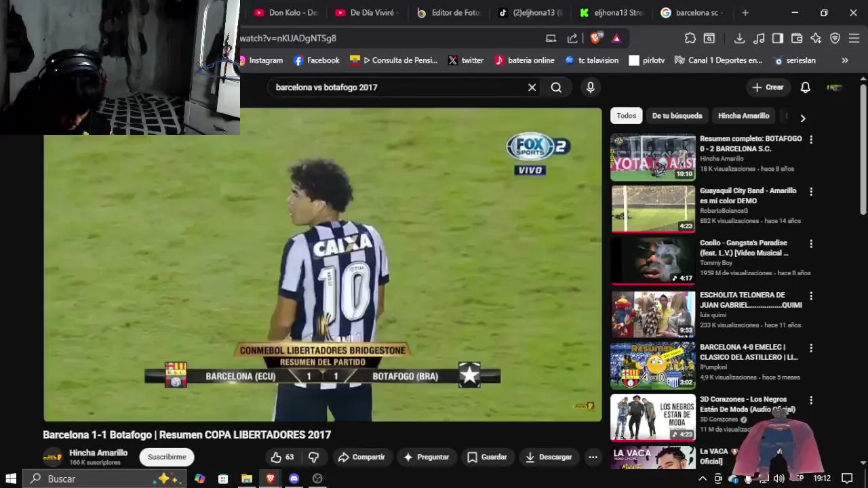Image resolution: width=868 pixels, height=488 pixels.
Task: Switch to the TikTok eljhona13 tab
Action: (531, 13)
